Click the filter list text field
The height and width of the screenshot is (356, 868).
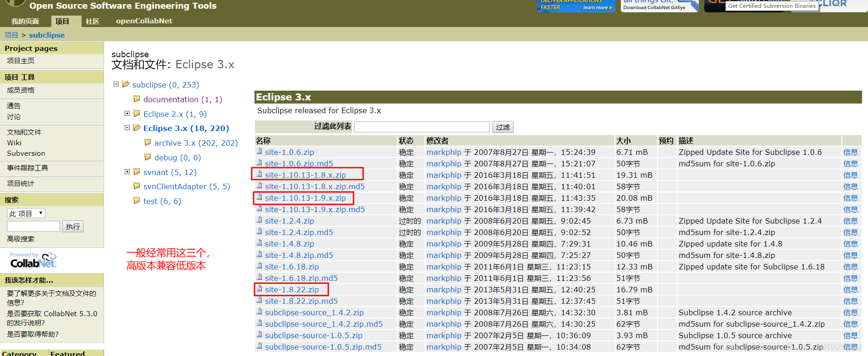coord(422,127)
